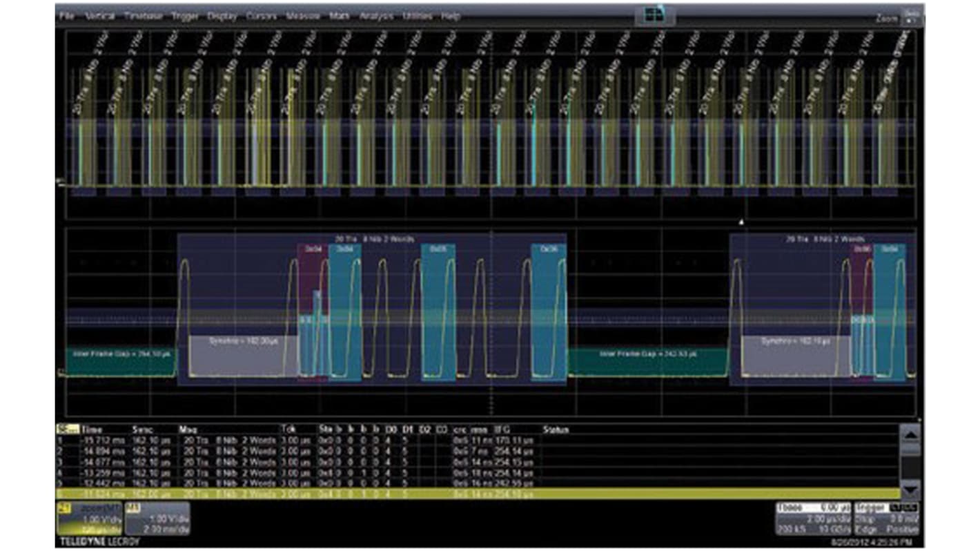Click 'Synchro = 162.10 µs' annotation in right frame
This screenshot has width=980, height=551.
tap(795, 340)
